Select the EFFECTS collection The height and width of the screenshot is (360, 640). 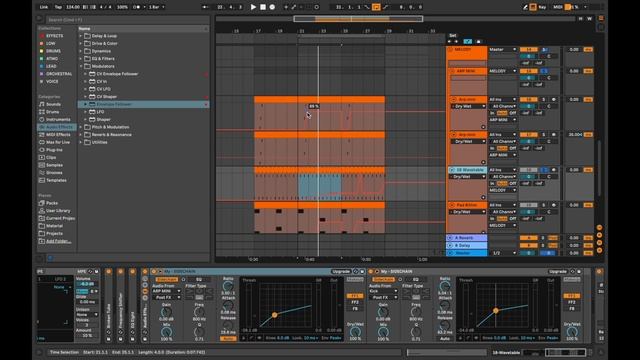coord(55,36)
